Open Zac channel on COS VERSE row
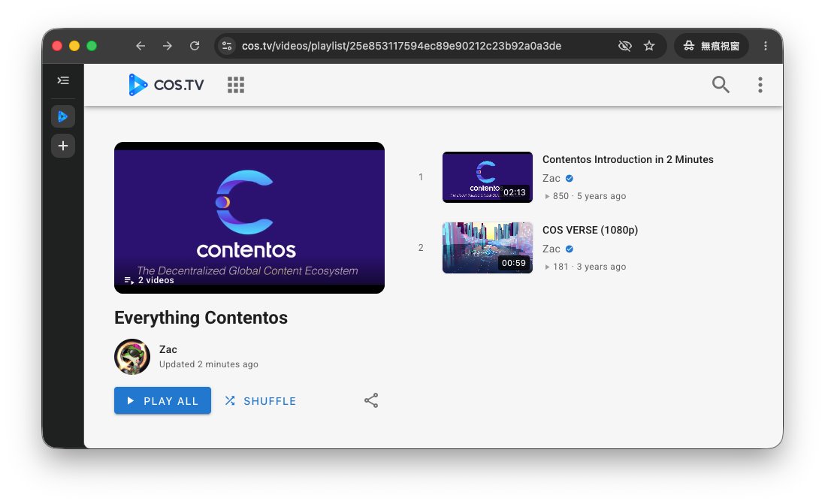825x504 pixels. point(551,249)
